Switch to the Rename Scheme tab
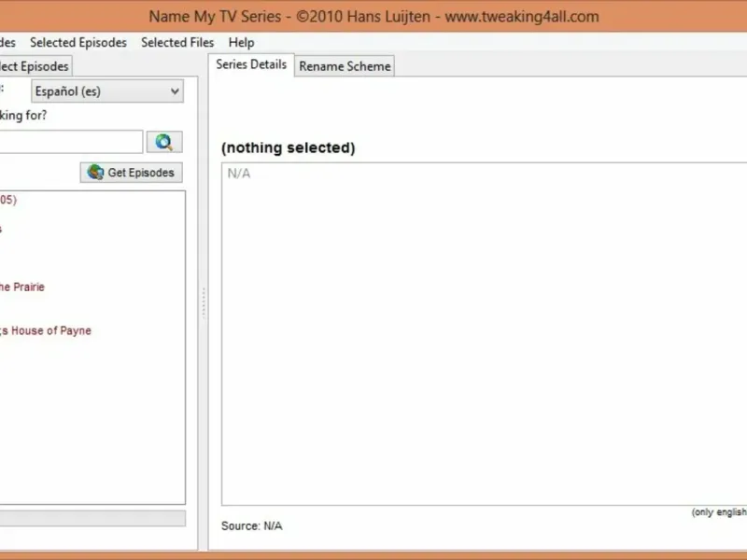The image size is (747, 560). click(x=345, y=66)
